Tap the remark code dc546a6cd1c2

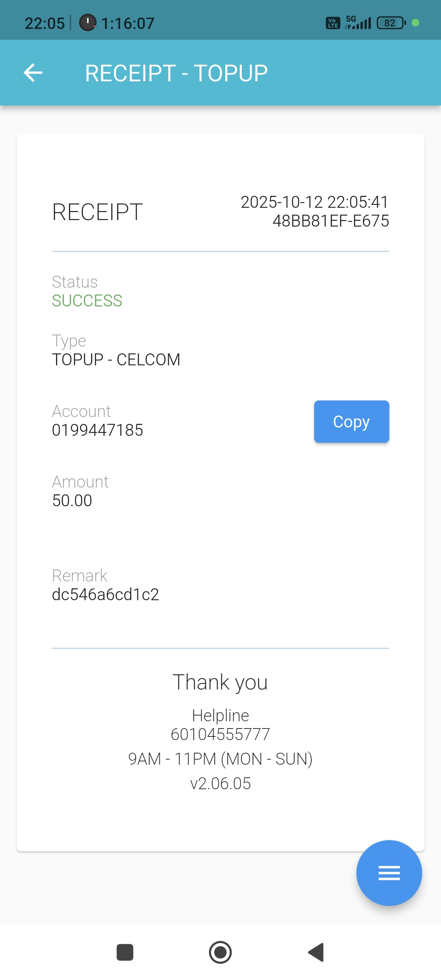106,594
